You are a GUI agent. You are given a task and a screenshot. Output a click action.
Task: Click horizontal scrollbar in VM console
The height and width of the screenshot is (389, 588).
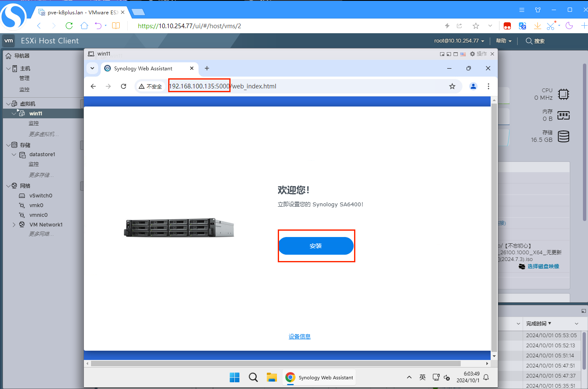point(276,363)
